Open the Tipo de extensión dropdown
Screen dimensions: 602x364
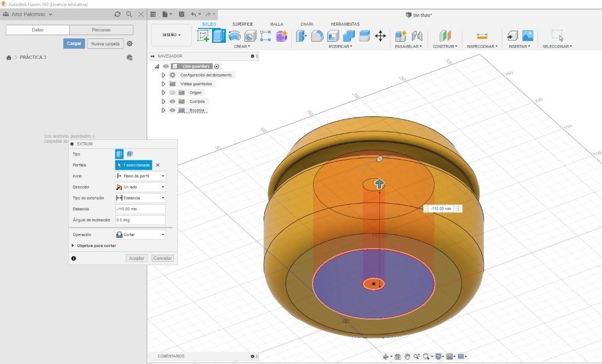(141, 198)
